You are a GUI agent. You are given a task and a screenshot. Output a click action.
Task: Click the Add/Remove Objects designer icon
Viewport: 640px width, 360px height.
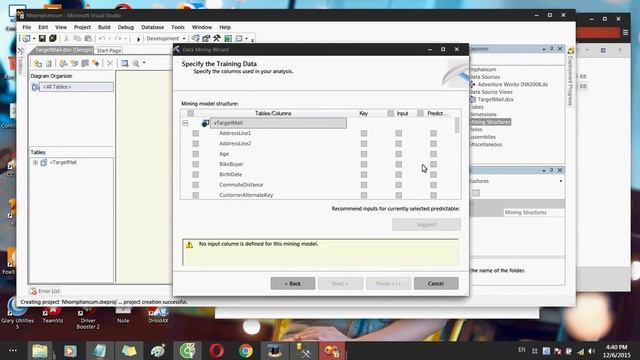38,63
